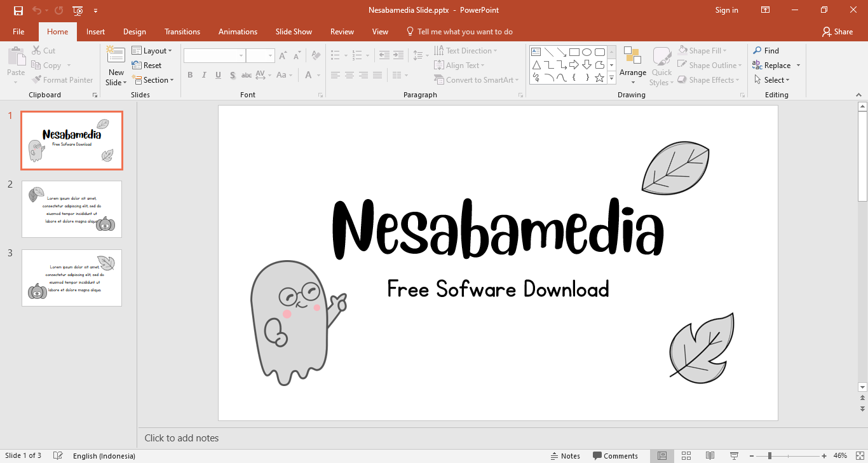
Task: Expand the Select dropdown in Editing
Action: click(773, 80)
